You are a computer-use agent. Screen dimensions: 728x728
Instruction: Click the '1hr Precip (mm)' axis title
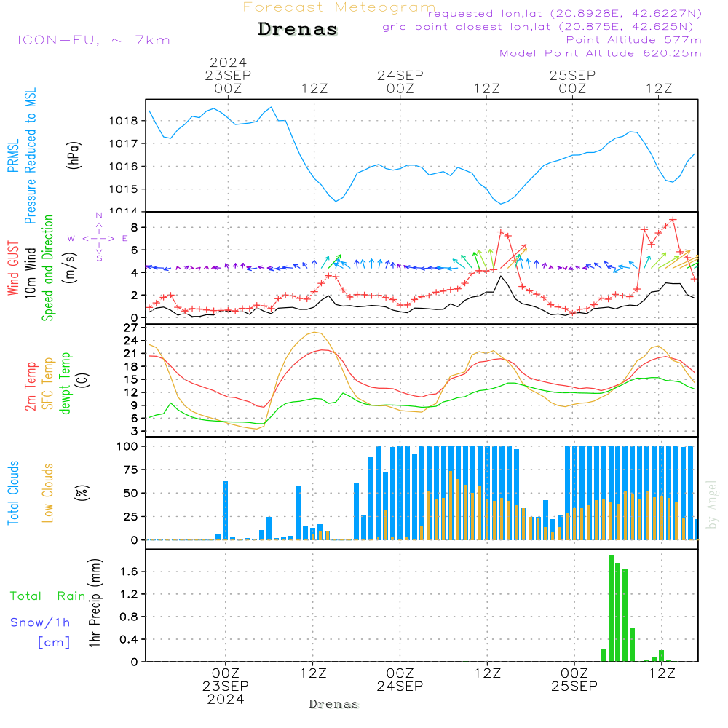pos(95,603)
